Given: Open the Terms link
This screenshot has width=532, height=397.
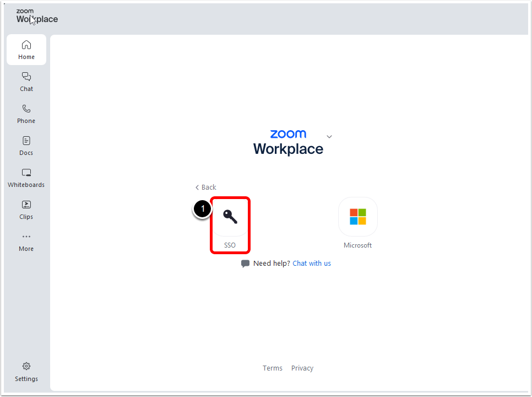Looking at the screenshot, I should click(273, 368).
